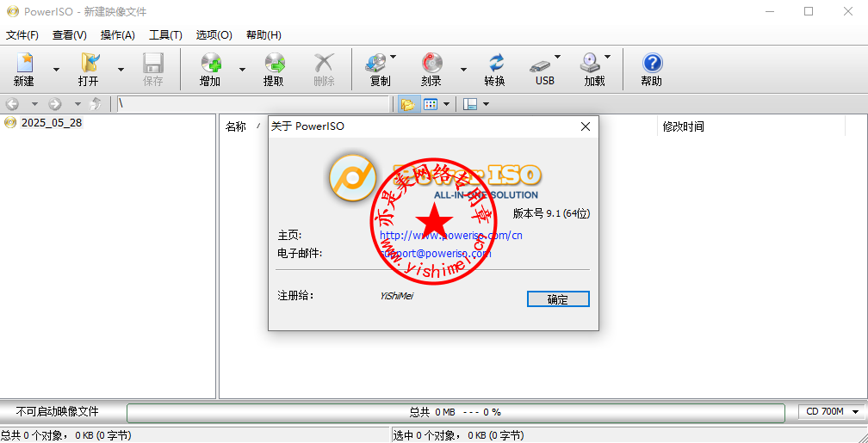Click the 名称 column header
Viewport: 868px width, 443px height.
(x=236, y=126)
